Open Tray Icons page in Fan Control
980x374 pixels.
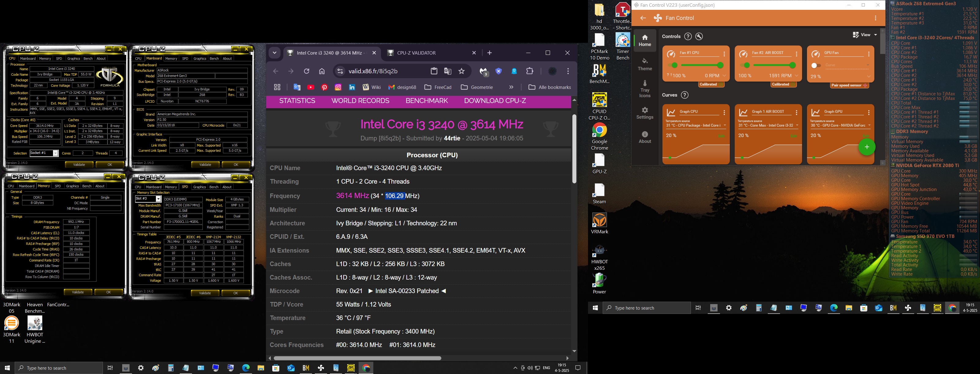coord(645,89)
